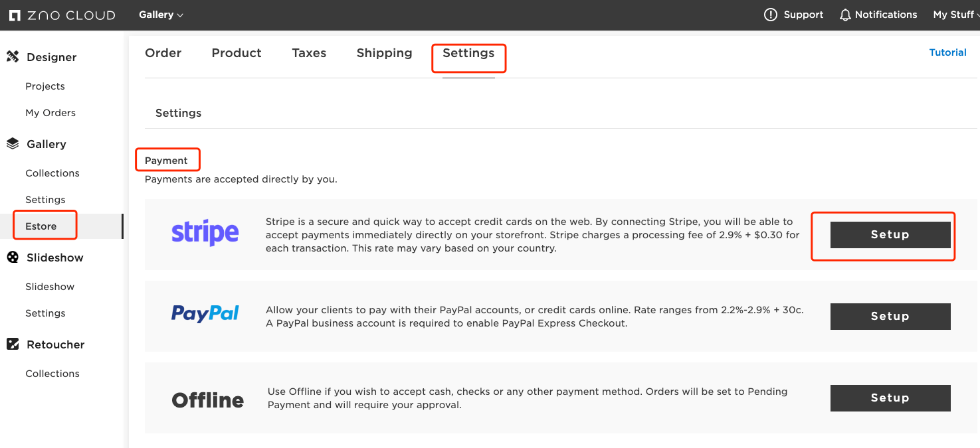Open Collections under Gallery

tap(52, 173)
